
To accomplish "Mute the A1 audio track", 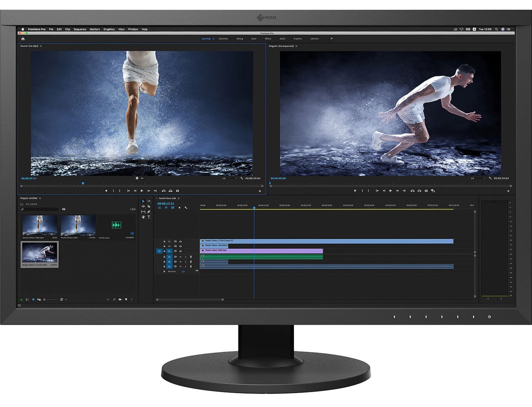I will 181,257.
